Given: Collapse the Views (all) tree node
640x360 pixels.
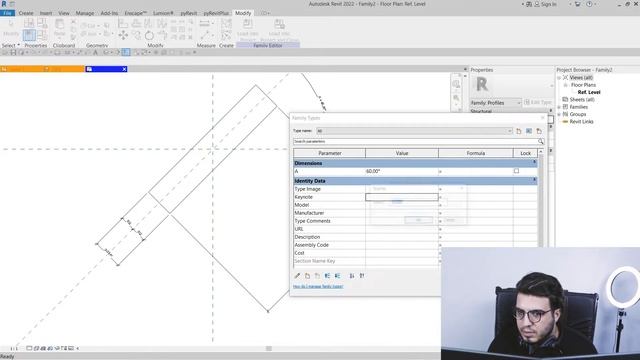Looking at the screenshot, I should [x=559, y=78].
